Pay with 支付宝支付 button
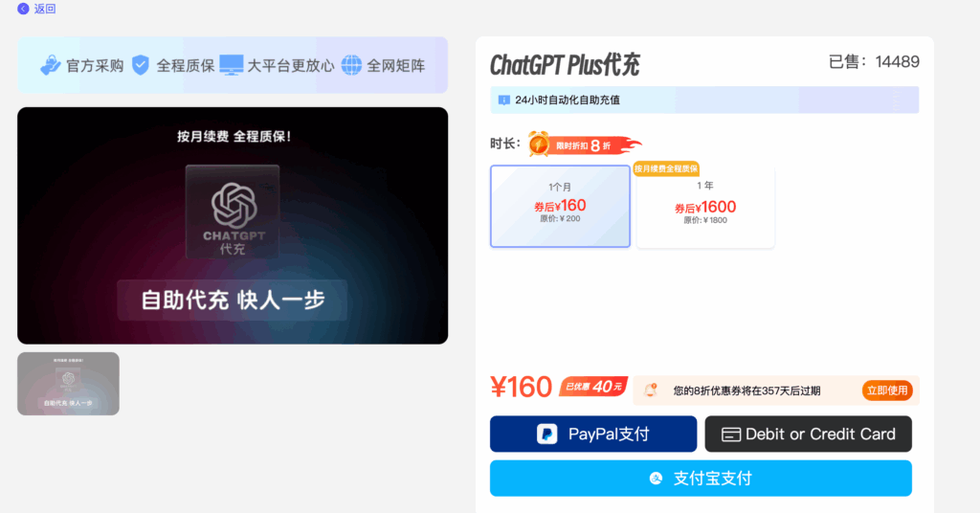980x513 pixels. point(701,479)
